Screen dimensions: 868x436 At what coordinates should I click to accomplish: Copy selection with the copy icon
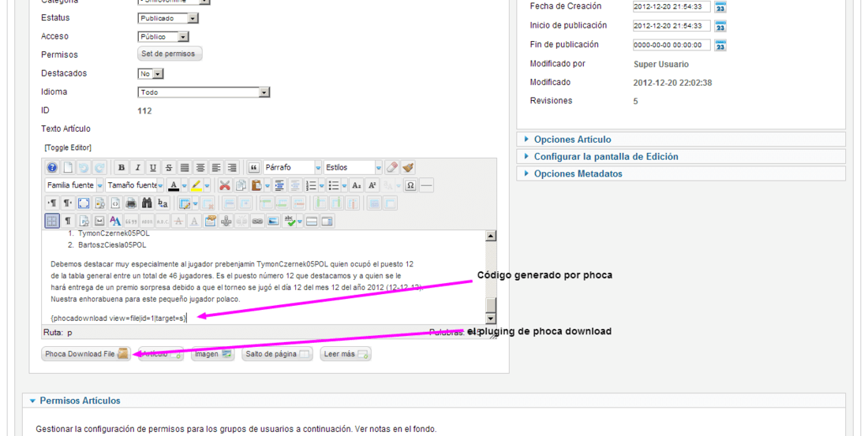[x=241, y=185]
